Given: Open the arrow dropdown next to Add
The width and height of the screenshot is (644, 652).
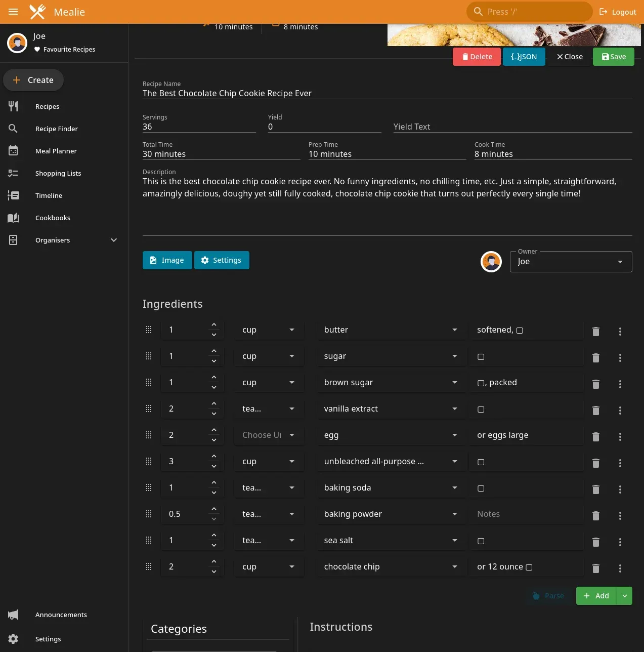Looking at the screenshot, I should click(625, 596).
